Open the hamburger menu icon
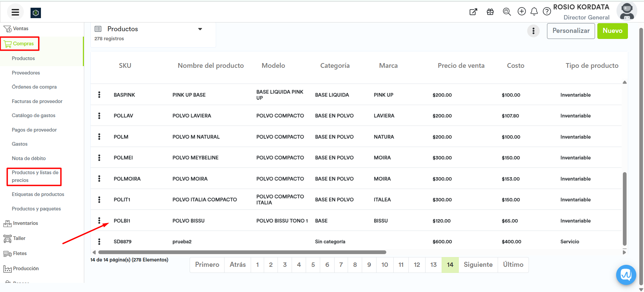644x292 pixels. (x=15, y=12)
